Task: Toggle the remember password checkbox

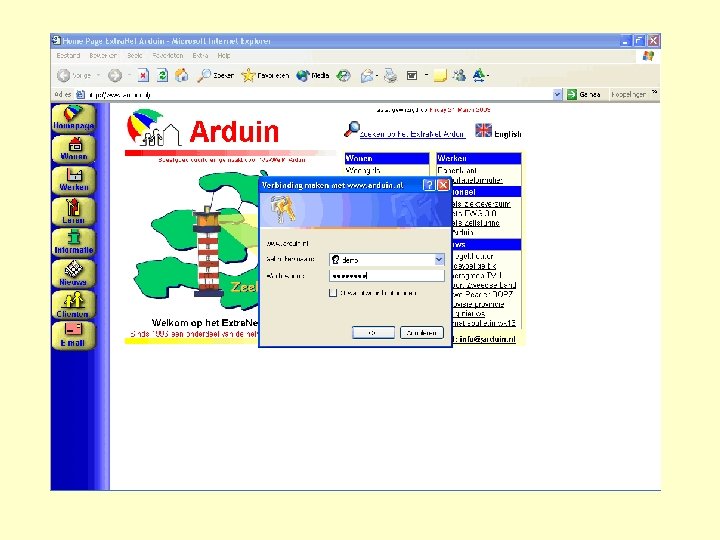Action: pos(333,293)
